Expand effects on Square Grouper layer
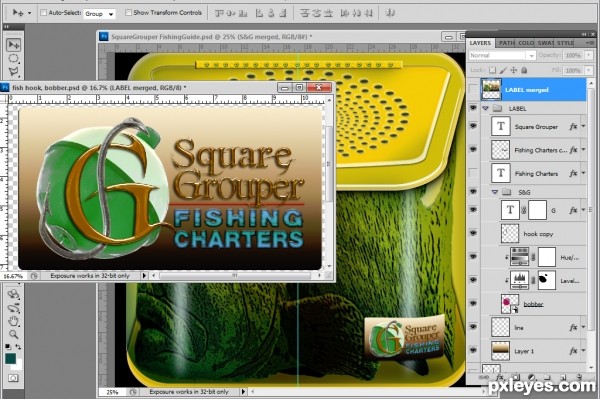Image resolution: width=600 pixels, height=399 pixels. tap(584, 126)
